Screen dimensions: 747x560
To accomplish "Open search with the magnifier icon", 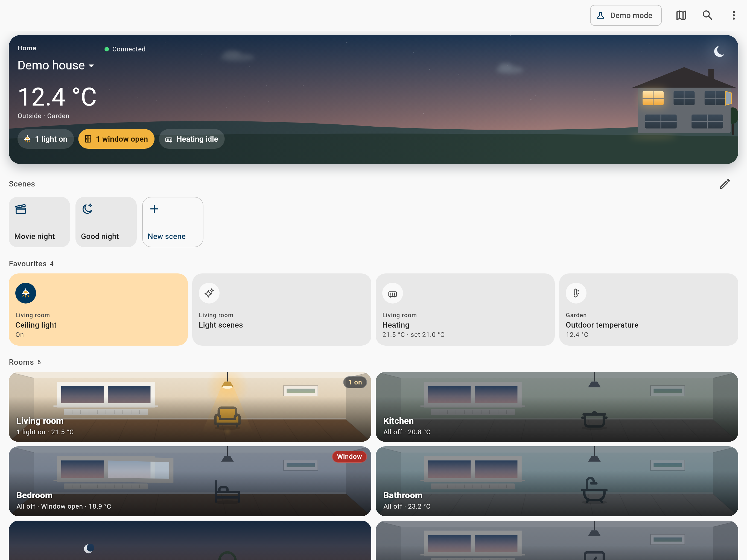I will point(707,15).
